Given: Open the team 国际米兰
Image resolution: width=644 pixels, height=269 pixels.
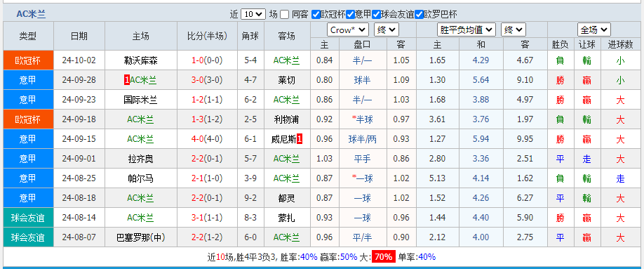Looking at the screenshot, I should (140, 100).
